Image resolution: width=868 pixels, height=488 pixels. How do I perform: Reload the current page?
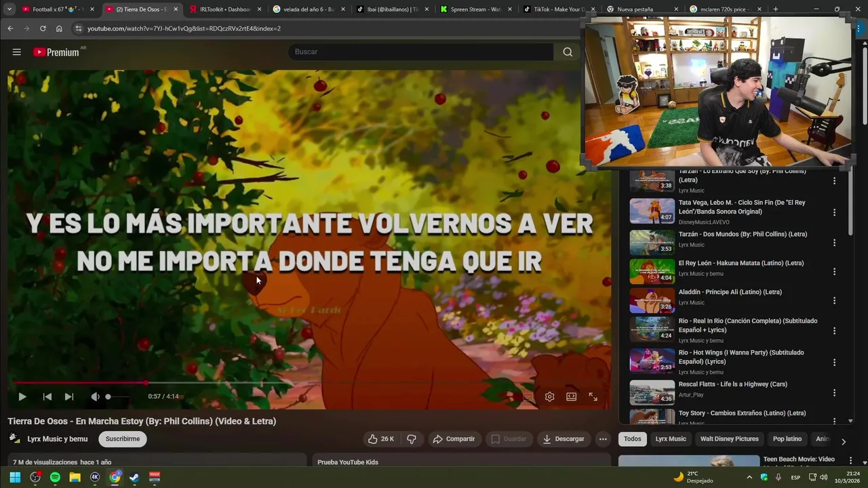tap(43, 28)
